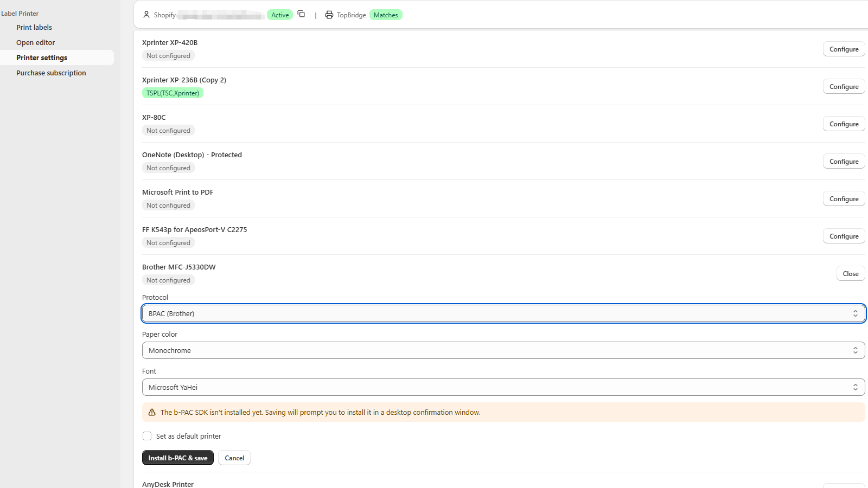
Task: Configure the XP-80C printer
Action: click(x=844, y=124)
